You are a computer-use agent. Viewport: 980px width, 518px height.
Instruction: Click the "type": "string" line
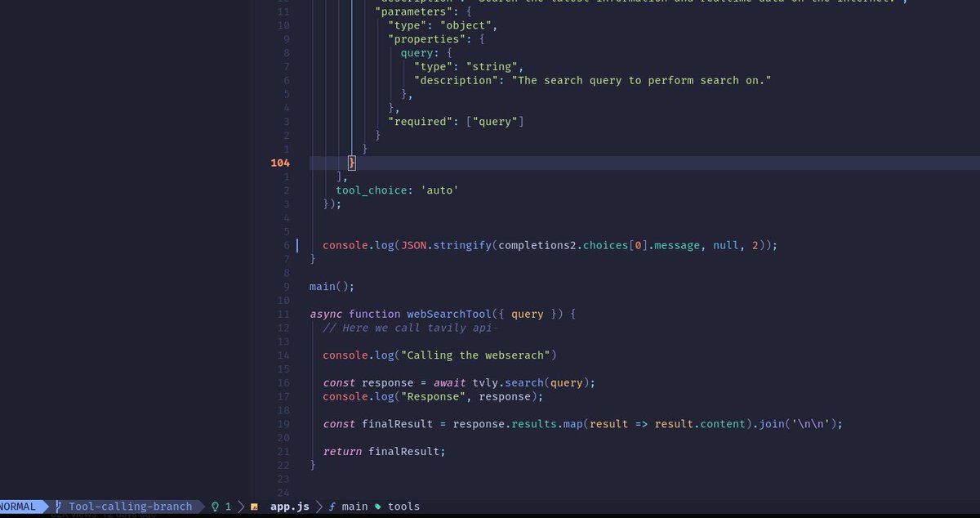click(x=469, y=67)
